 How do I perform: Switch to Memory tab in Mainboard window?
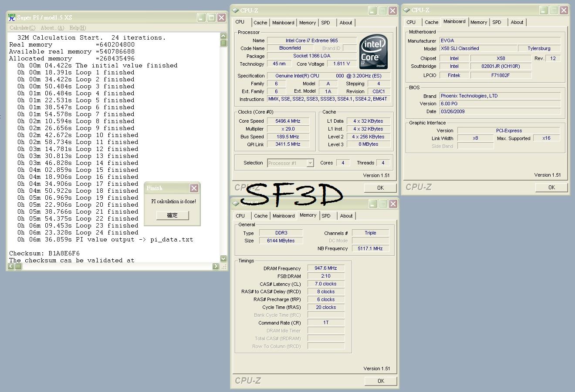(479, 22)
